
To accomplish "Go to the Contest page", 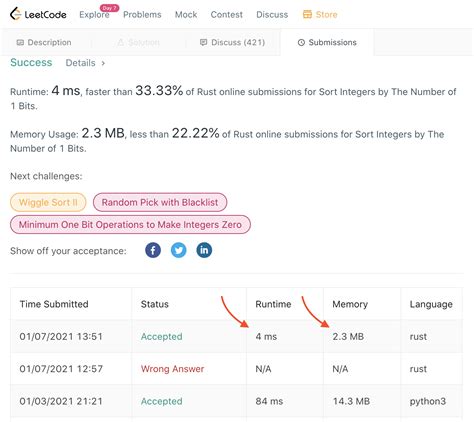I will point(227,15).
